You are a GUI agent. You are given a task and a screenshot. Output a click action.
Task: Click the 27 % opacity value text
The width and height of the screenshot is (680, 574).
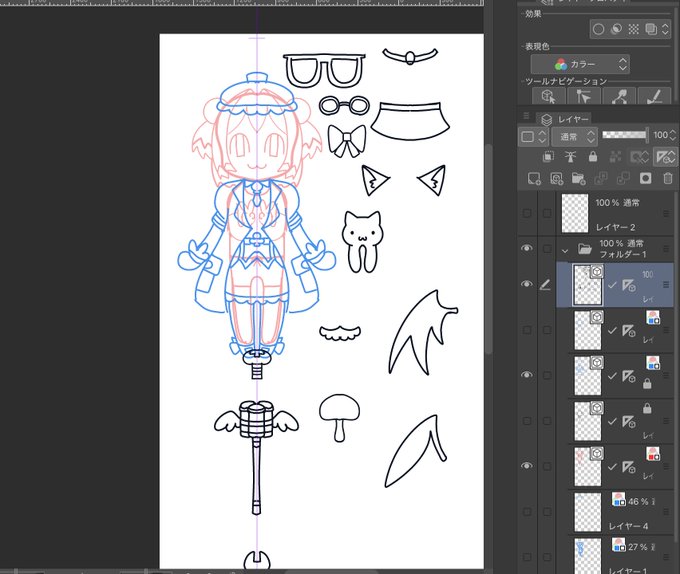[638, 547]
